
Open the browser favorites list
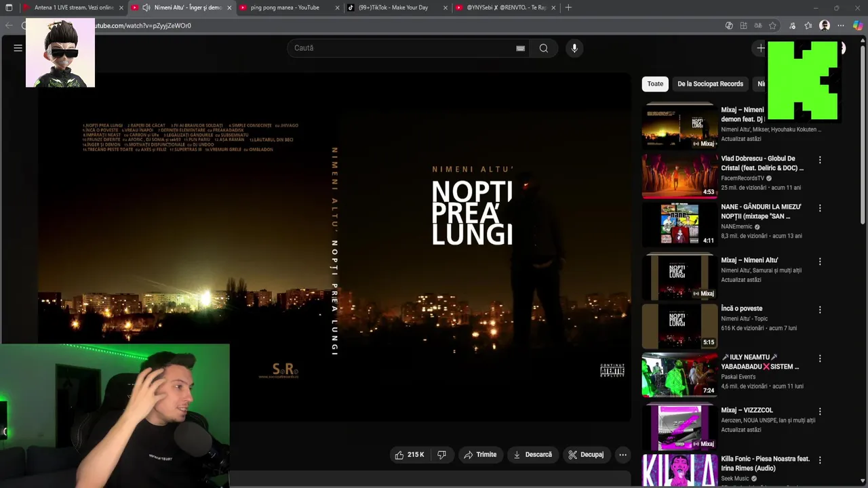point(808,26)
